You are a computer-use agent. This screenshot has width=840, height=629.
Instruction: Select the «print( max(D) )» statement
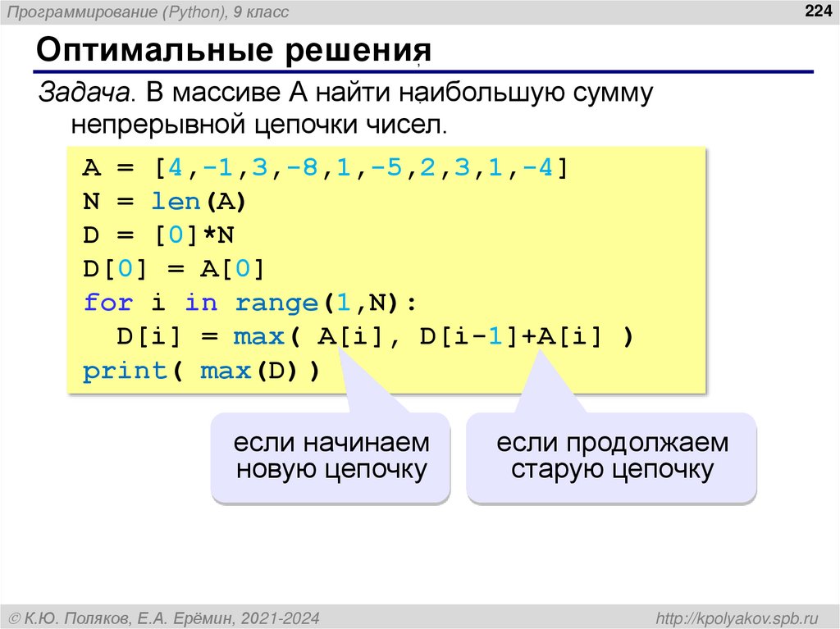click(202, 370)
